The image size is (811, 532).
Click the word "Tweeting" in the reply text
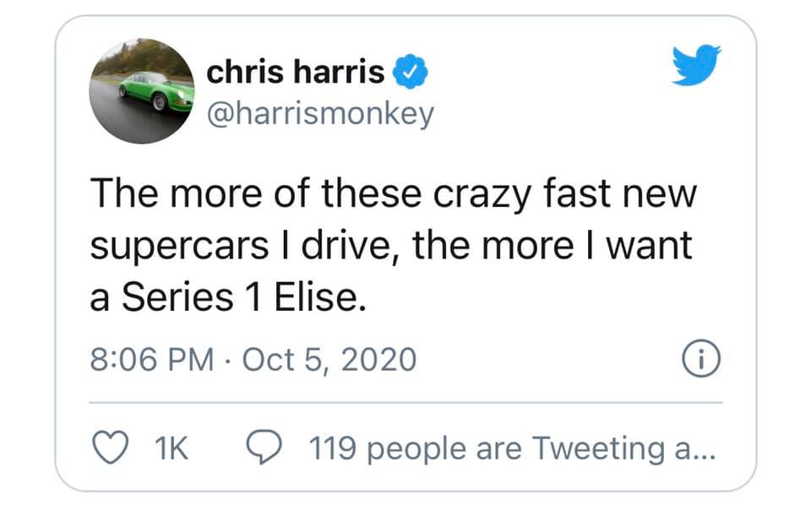[598, 448]
